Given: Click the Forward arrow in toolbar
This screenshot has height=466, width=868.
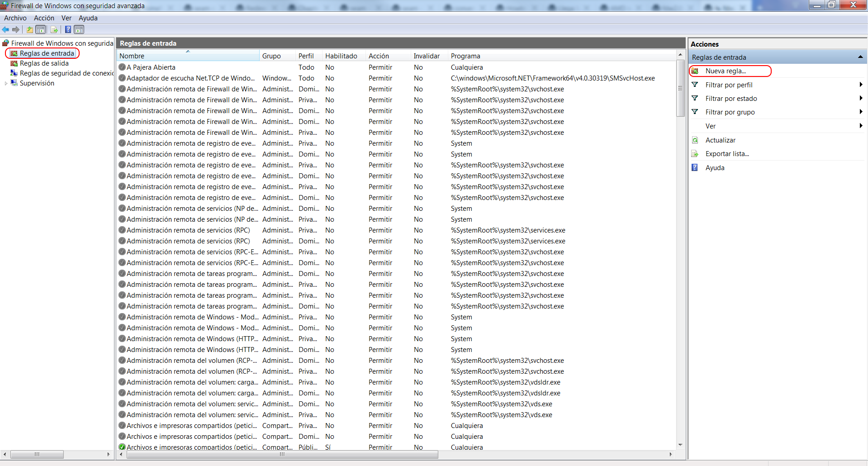Looking at the screenshot, I should [16, 30].
